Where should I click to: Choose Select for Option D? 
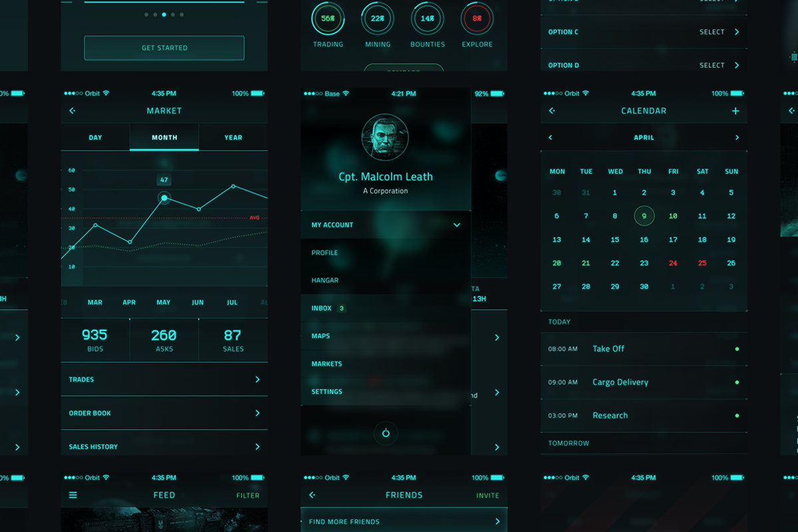719,65
